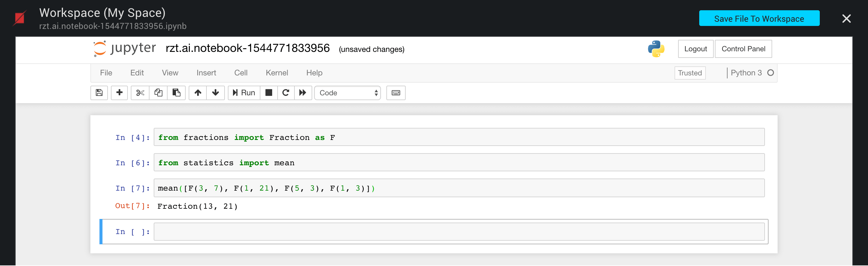Click cell importing mean from statistics
The image size is (868, 266).
pos(459,163)
